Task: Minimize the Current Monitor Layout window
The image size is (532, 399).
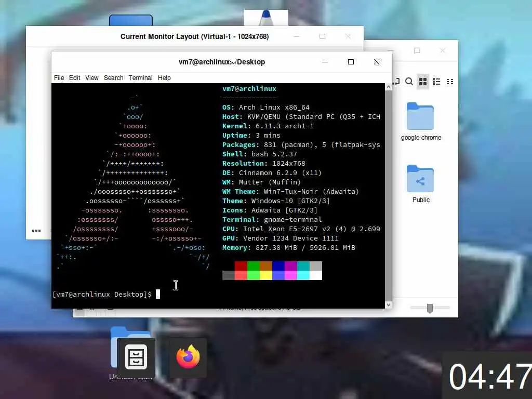Action: (x=297, y=36)
